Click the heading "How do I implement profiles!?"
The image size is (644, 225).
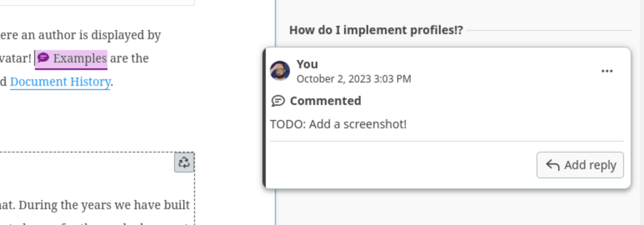click(x=376, y=30)
